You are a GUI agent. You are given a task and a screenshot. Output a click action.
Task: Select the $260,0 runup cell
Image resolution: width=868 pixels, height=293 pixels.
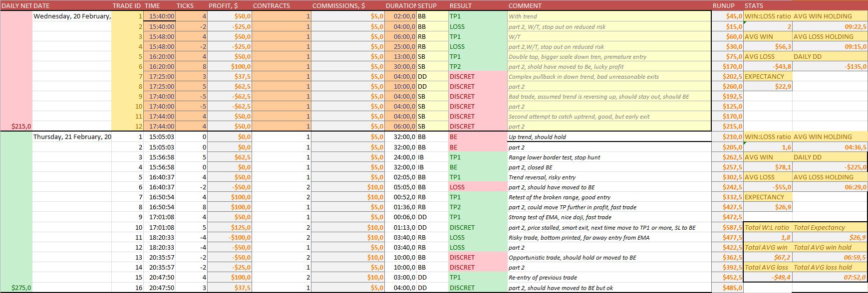tap(728, 86)
